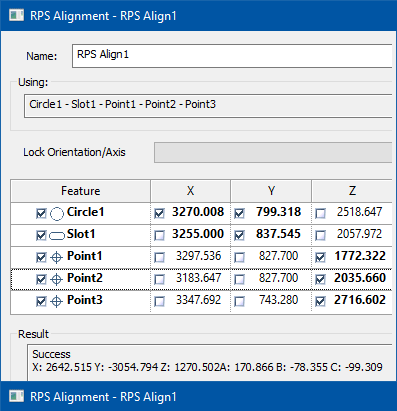Uncheck the Point2 Z constraint checkbox

320,279
